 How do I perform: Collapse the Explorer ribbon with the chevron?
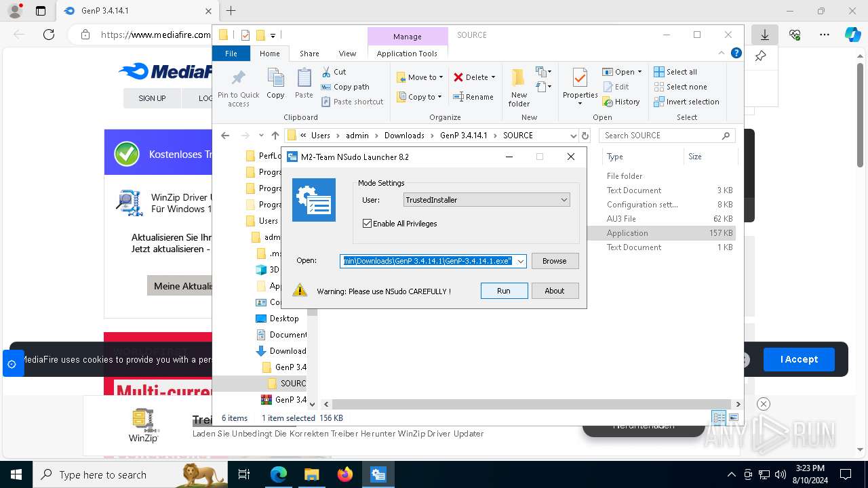point(722,54)
